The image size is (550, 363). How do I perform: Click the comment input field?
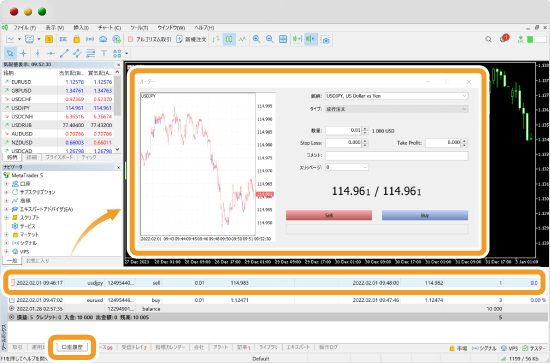(x=397, y=155)
